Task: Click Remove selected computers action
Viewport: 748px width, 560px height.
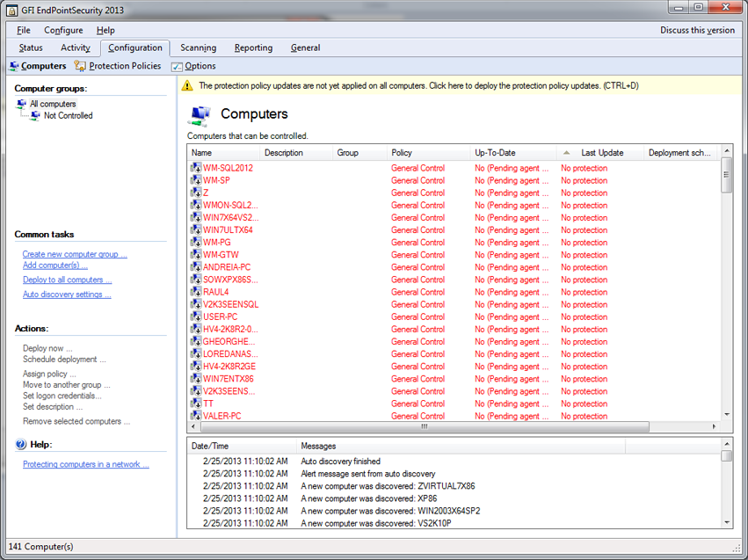Action: [x=76, y=421]
